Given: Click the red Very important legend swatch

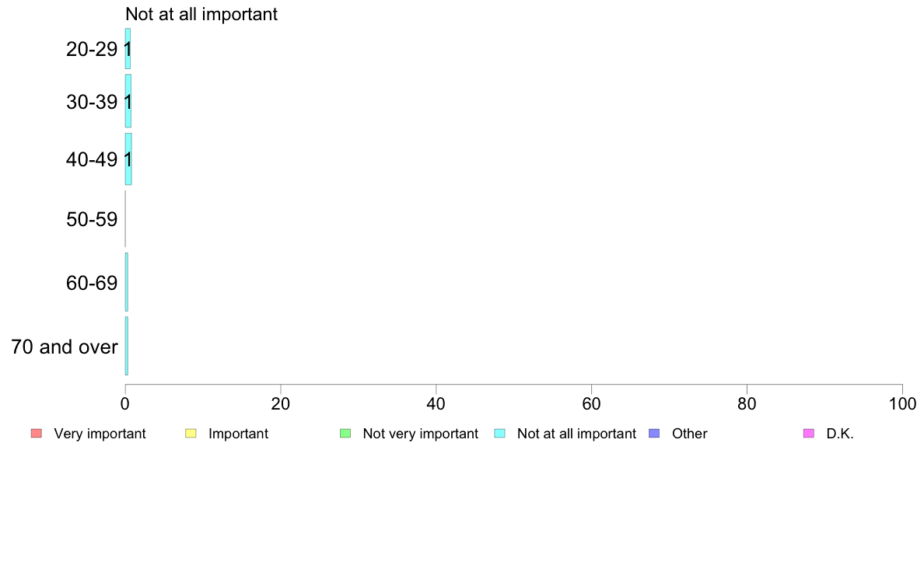Looking at the screenshot, I should pyautogui.click(x=37, y=434).
